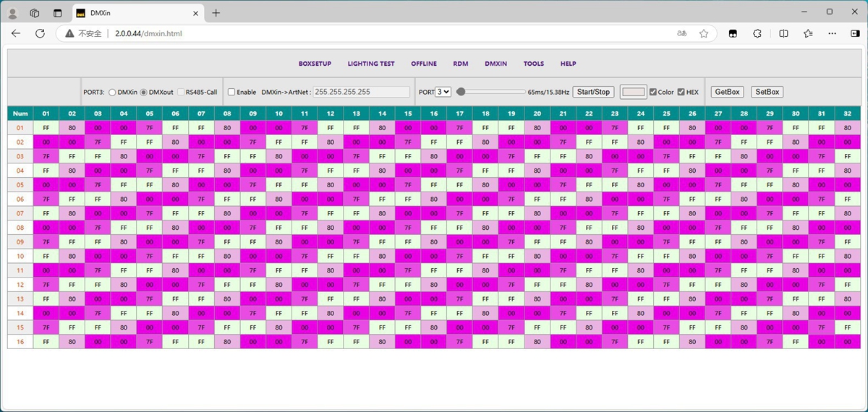This screenshot has width=868, height=412.
Task: Enable the RS485-Call checkbox
Action: [181, 93]
